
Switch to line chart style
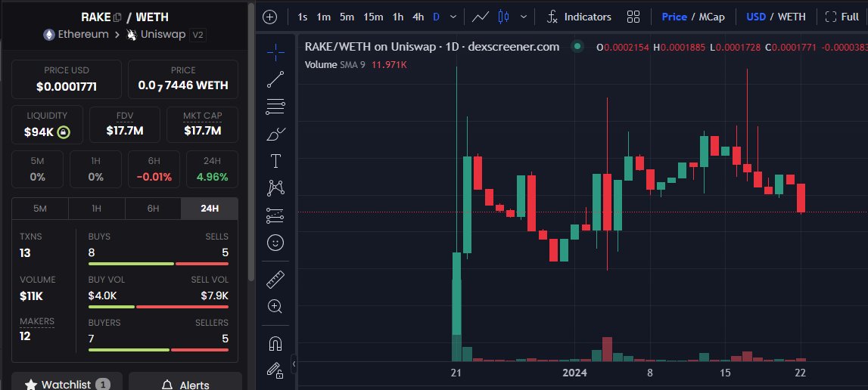tap(480, 17)
